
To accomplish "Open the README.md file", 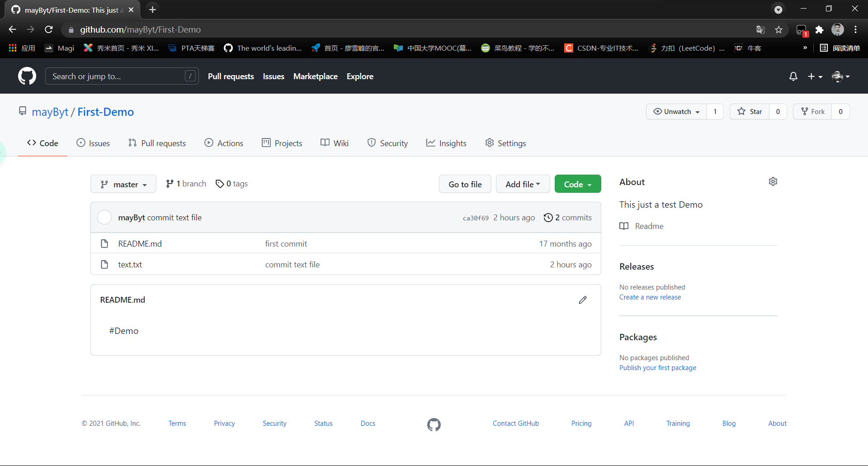I will [140, 244].
